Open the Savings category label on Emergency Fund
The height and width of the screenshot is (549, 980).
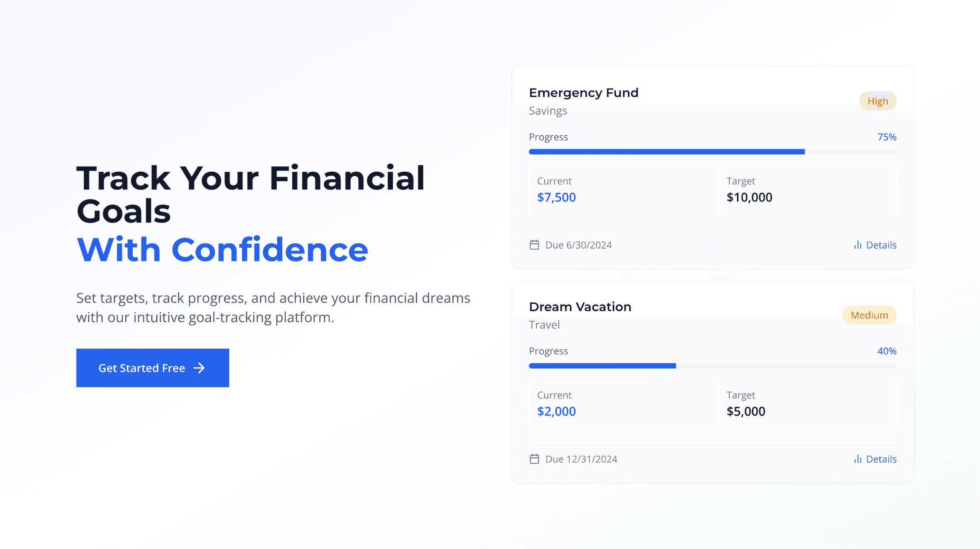pos(548,110)
